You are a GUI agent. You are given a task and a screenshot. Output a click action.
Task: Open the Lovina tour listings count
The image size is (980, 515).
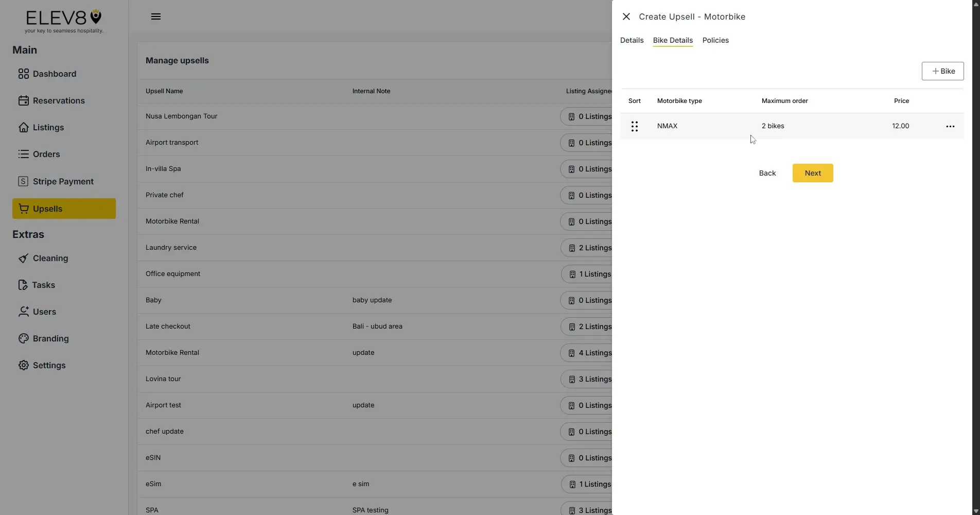click(x=591, y=379)
